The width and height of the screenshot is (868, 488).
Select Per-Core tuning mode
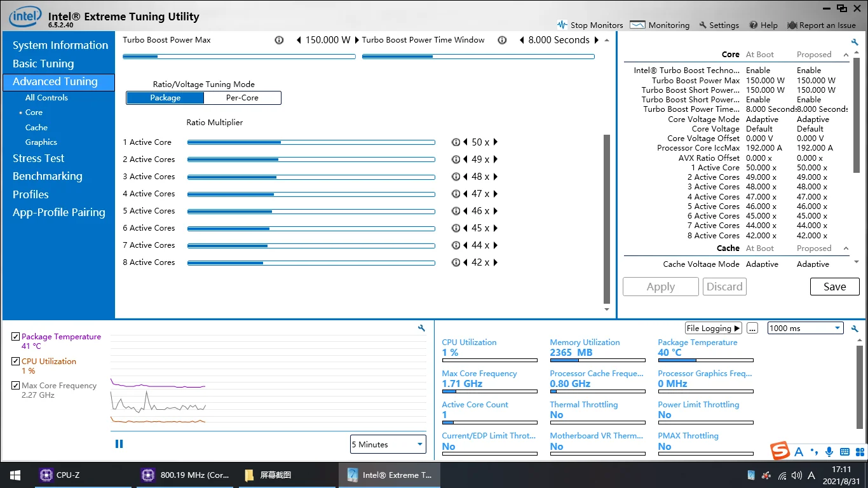242,98
